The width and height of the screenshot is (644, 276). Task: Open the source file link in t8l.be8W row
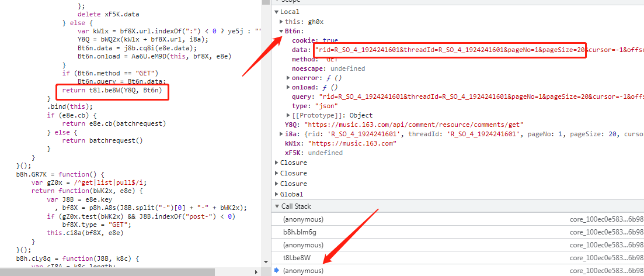click(x=607, y=258)
